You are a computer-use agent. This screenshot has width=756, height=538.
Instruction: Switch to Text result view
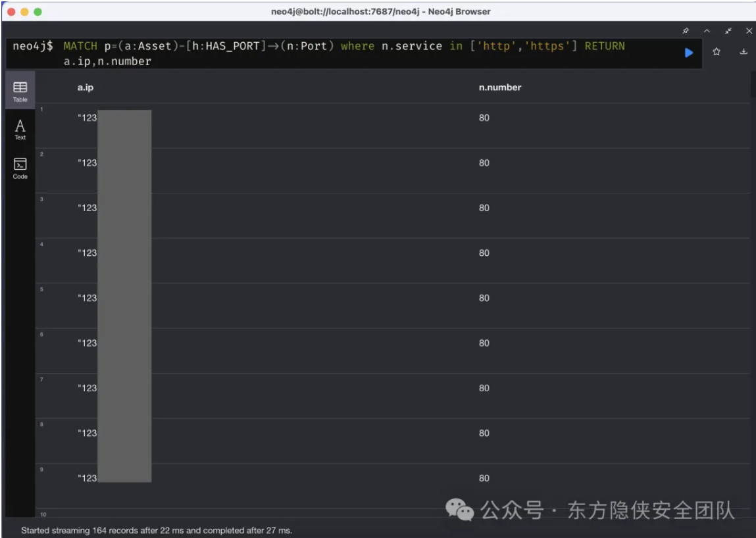20,130
